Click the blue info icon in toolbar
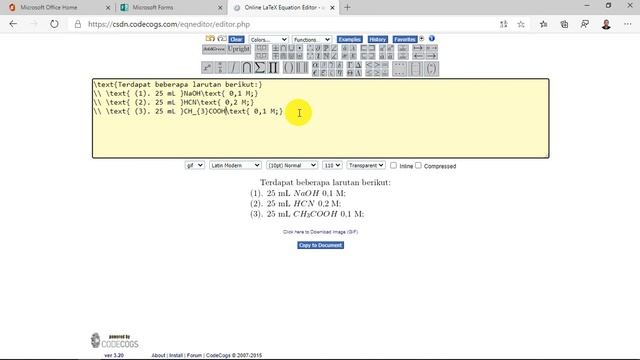This screenshot has width=640, height=360. pos(432,39)
